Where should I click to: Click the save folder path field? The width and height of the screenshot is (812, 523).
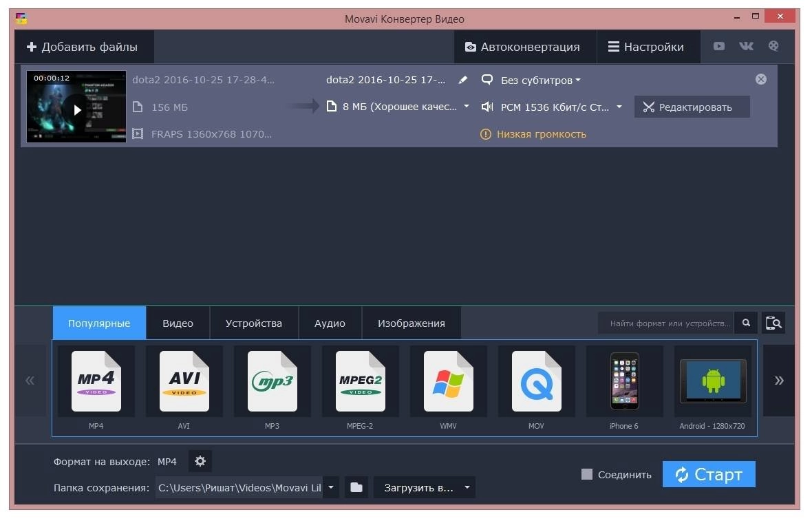pyautogui.click(x=239, y=488)
